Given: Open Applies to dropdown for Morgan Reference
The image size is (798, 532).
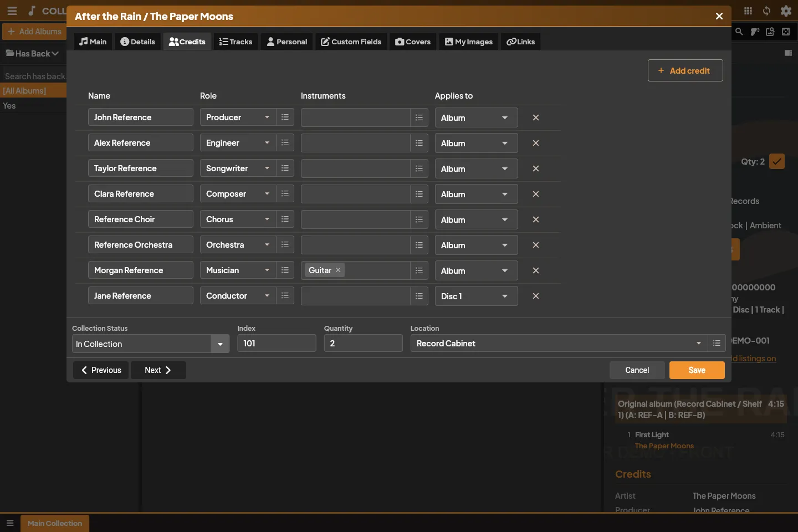Looking at the screenshot, I should coord(477,270).
